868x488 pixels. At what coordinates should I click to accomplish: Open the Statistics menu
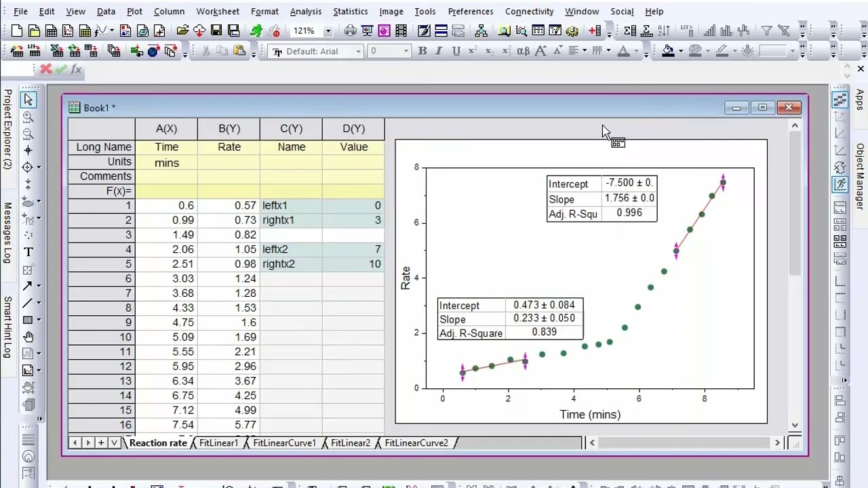(350, 12)
